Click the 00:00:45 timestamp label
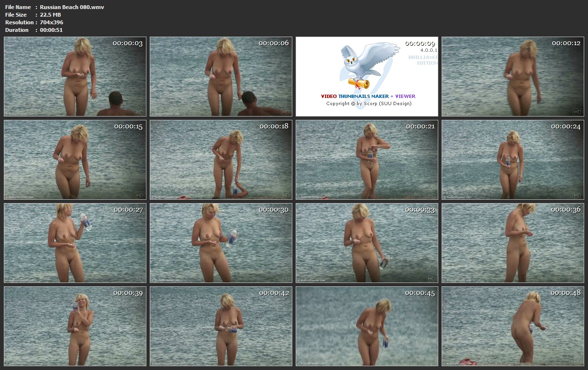588x370 pixels. click(x=420, y=293)
